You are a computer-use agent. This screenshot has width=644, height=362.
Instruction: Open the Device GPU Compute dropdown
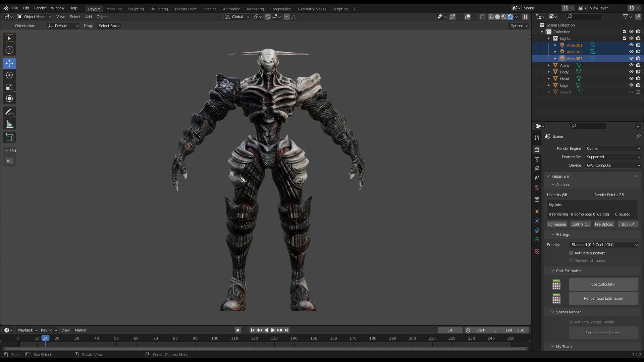click(x=613, y=165)
